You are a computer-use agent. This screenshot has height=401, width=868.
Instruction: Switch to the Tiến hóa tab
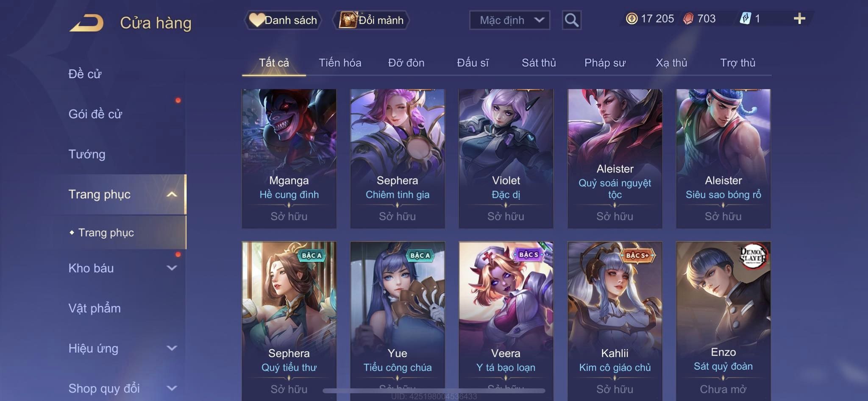[x=340, y=63]
